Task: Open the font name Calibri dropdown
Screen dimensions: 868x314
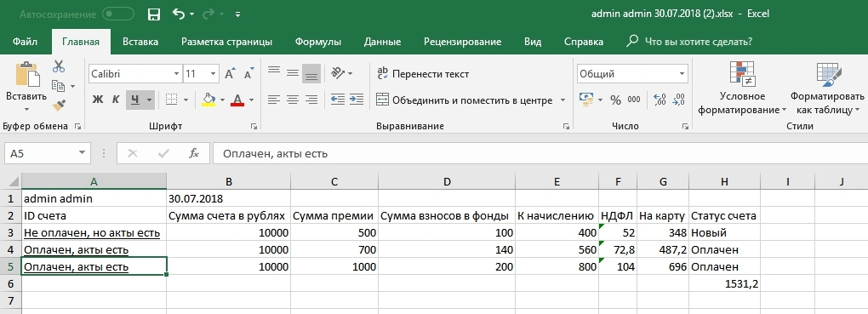Action: [177, 74]
